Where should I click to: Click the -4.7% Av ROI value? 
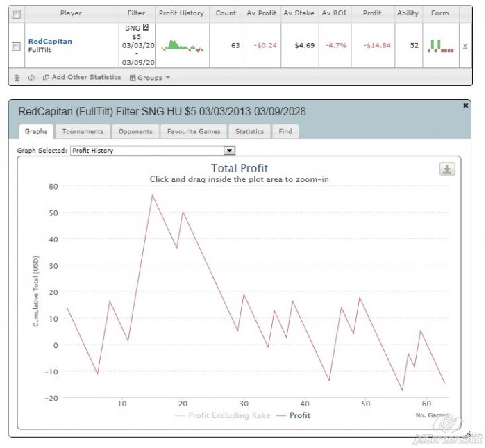tap(336, 46)
